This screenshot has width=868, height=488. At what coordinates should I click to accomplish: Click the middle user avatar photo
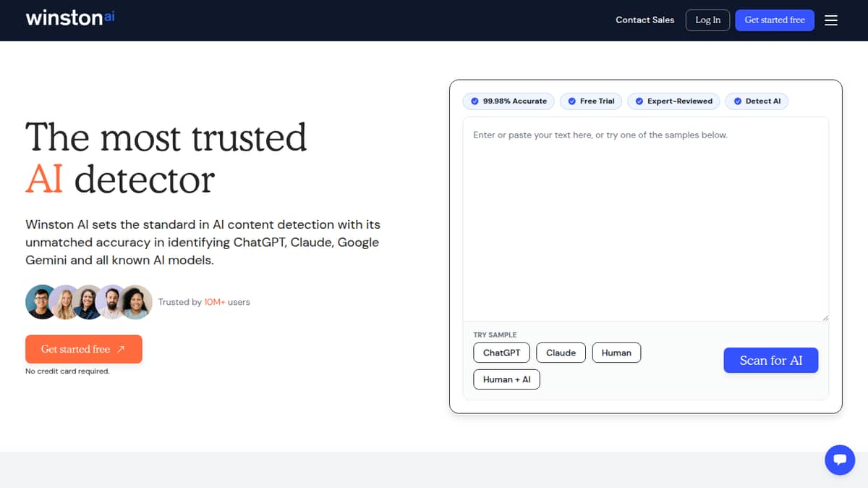pyautogui.click(x=88, y=302)
